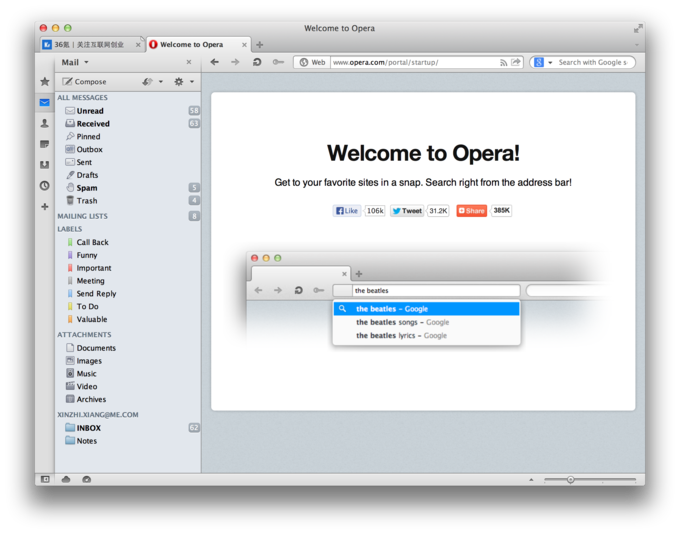Screen dimensions: 680x534
Task: Close the 36氪 tab
Action: (138, 45)
